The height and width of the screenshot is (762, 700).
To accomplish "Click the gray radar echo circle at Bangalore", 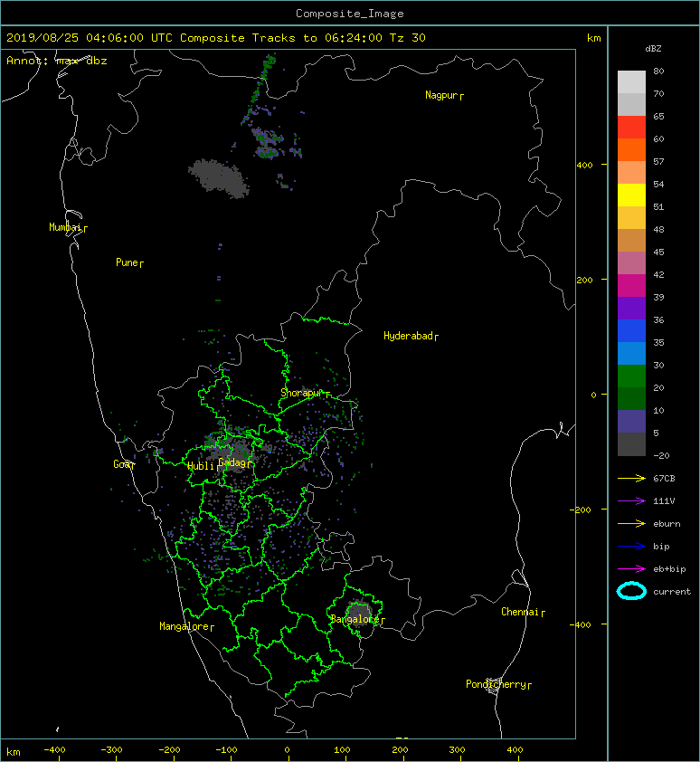I will coord(358,614).
